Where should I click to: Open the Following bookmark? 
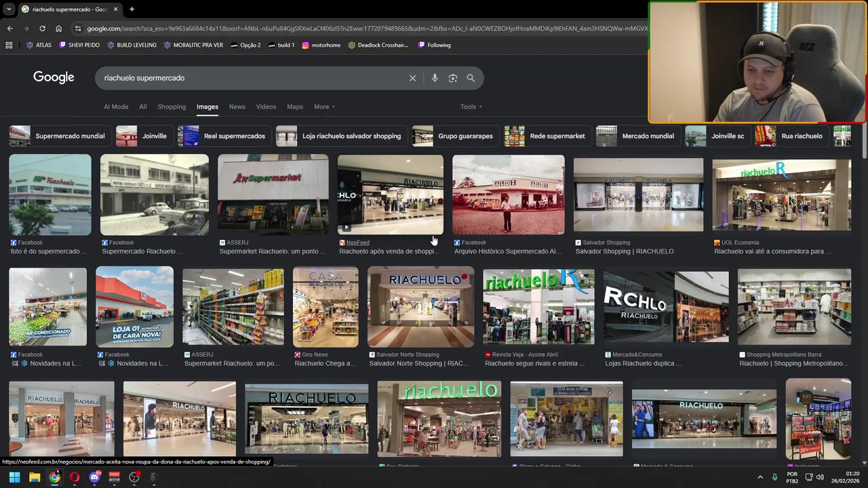point(434,45)
